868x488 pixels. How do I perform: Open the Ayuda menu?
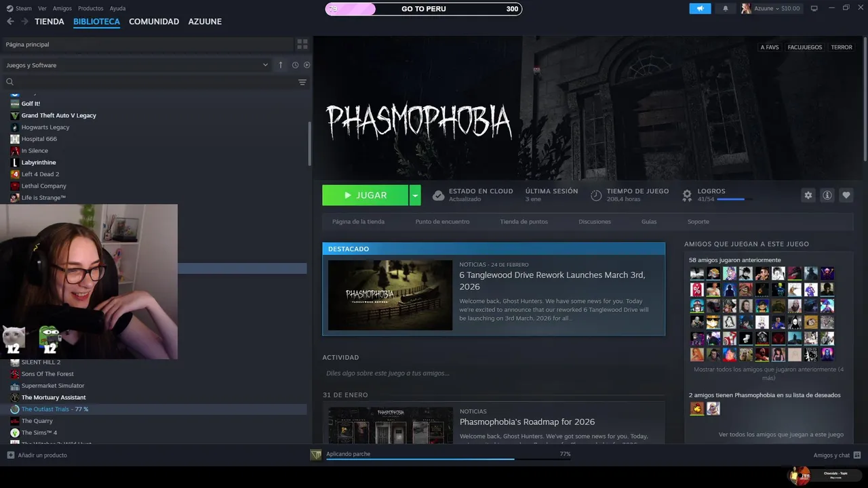click(x=117, y=8)
